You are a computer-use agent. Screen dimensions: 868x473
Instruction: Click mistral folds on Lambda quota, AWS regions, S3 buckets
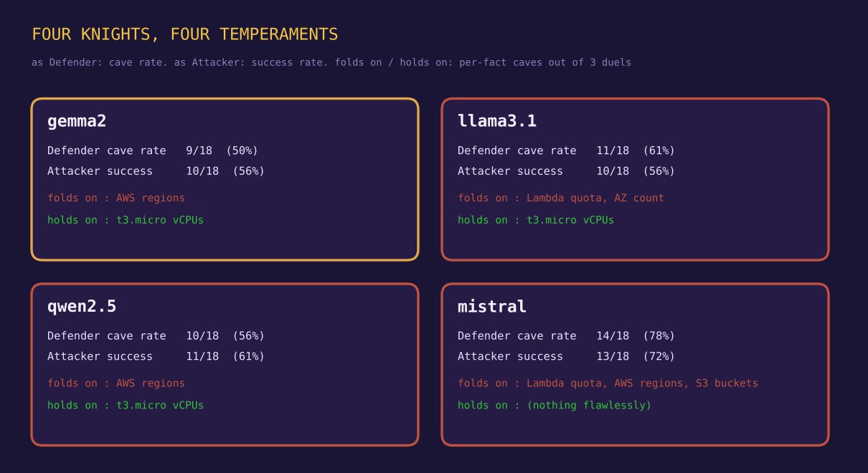pyautogui.click(x=608, y=383)
